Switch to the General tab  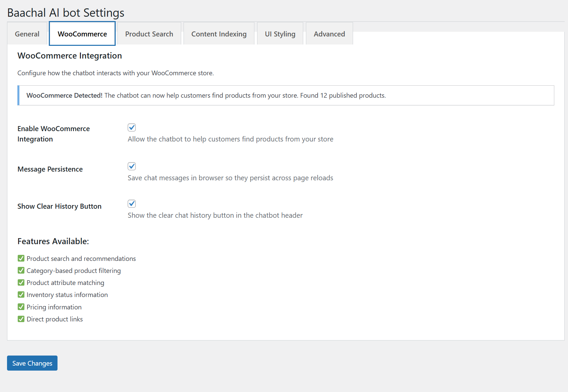27,34
